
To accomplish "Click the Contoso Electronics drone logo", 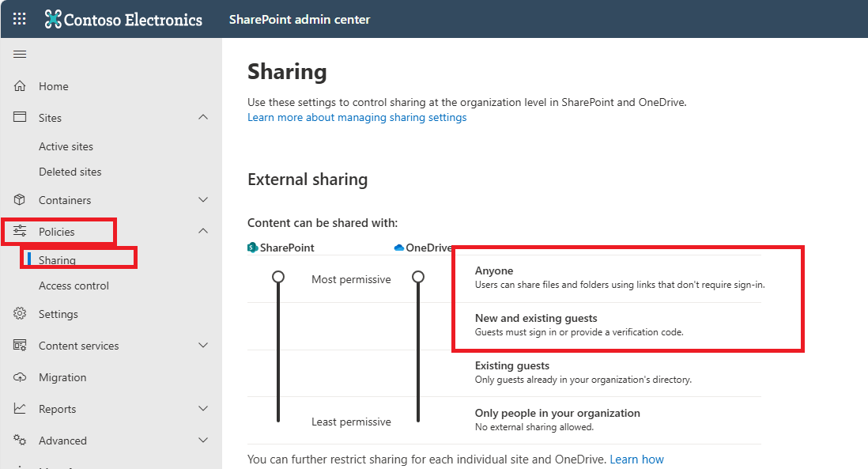I will [53, 20].
